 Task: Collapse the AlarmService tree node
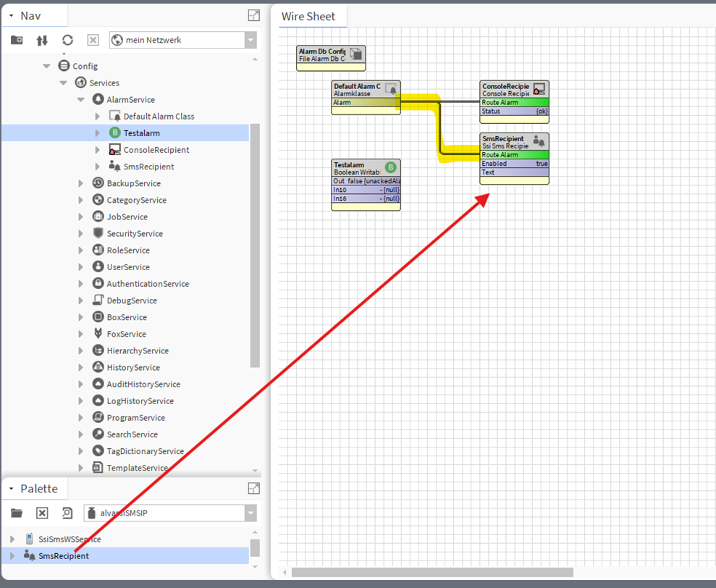click(81, 100)
